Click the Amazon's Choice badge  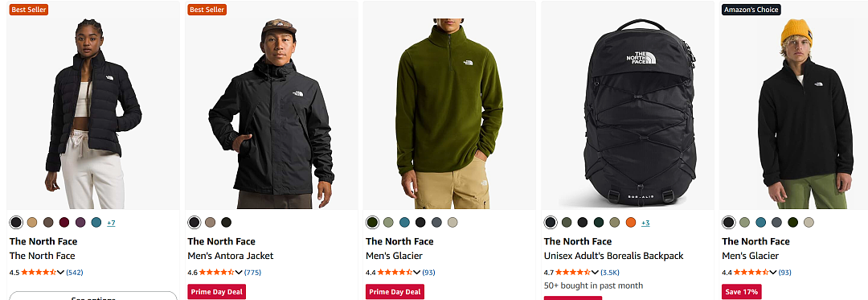pyautogui.click(x=751, y=10)
